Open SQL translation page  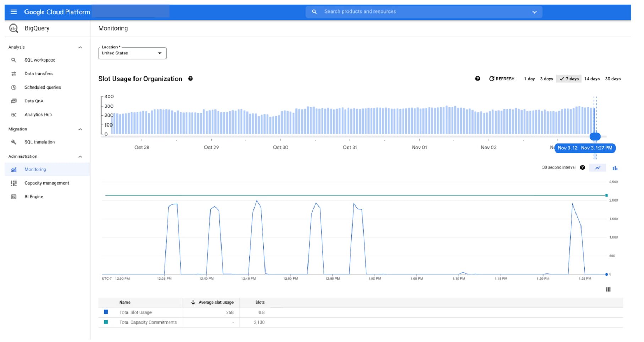pos(39,142)
